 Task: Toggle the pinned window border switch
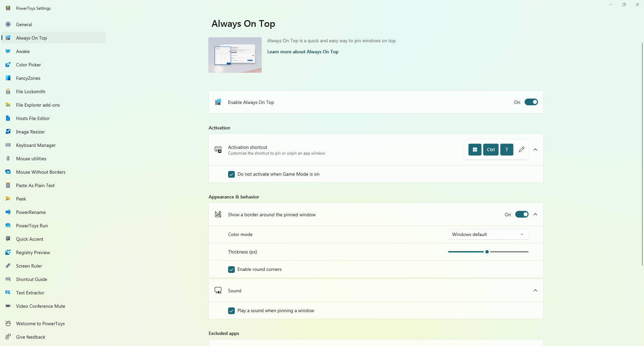[x=522, y=215]
